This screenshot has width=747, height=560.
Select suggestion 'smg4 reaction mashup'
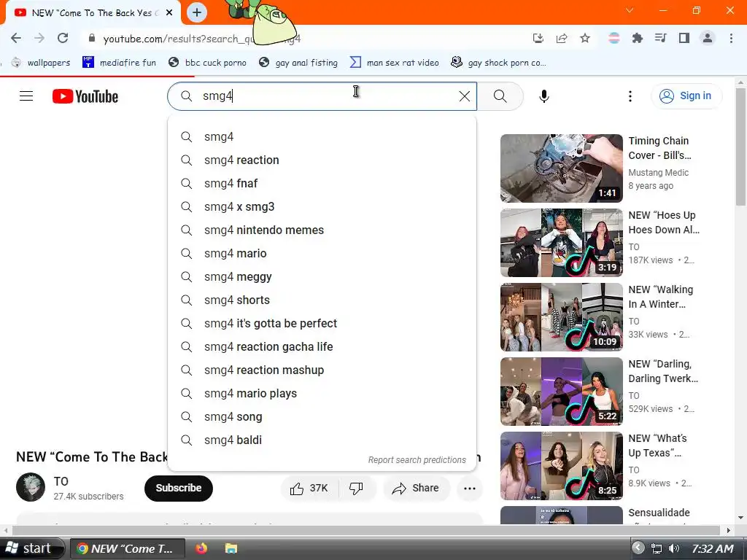[322, 370]
